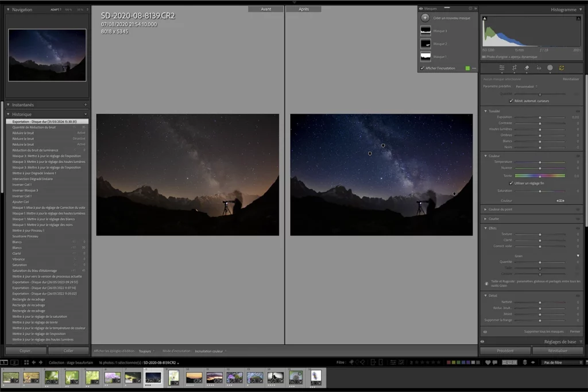Expand the Couleur du point section
This screenshot has height=392, width=588.
(x=485, y=209)
